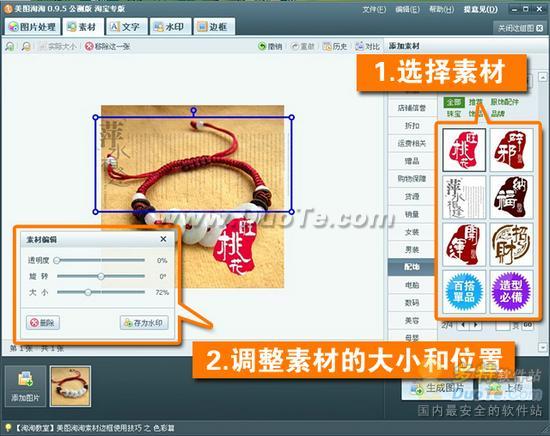Click 移除这一张 to remove image
This screenshot has width=550, height=436.
pyautogui.click(x=107, y=46)
